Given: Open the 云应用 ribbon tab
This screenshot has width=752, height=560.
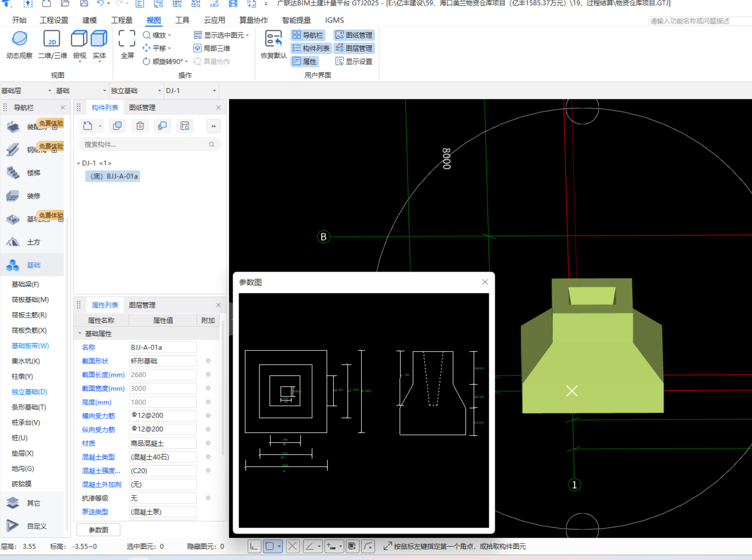Looking at the screenshot, I should (214, 20).
